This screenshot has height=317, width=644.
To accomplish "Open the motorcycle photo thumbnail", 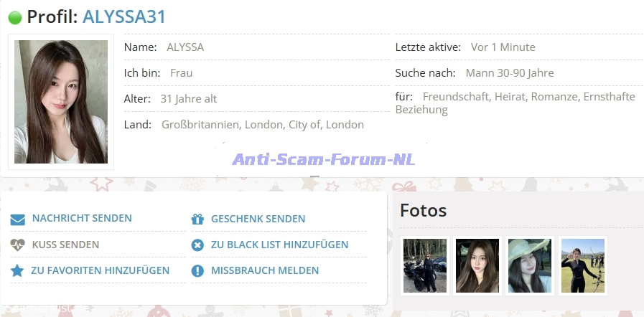I will click(425, 265).
